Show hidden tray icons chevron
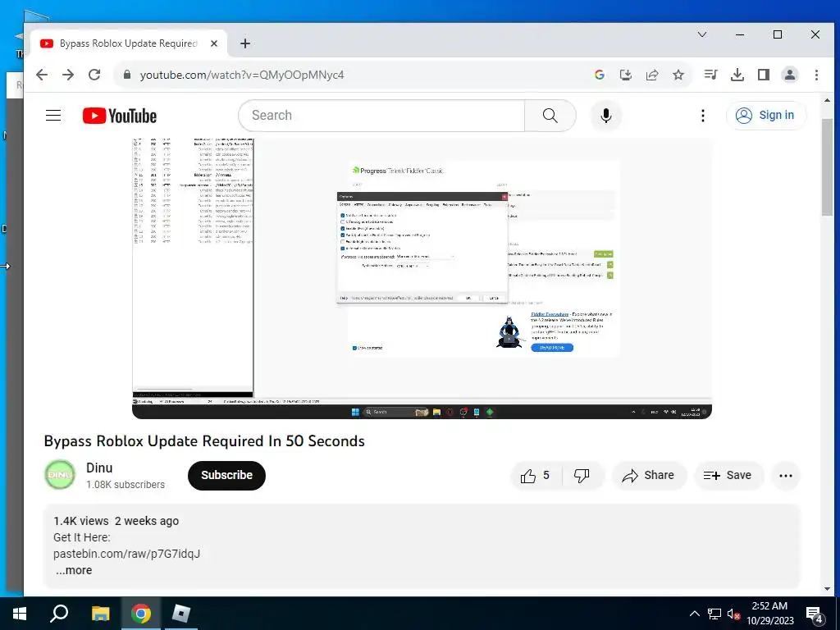Viewport: 840px width, 630px height. 694,614
